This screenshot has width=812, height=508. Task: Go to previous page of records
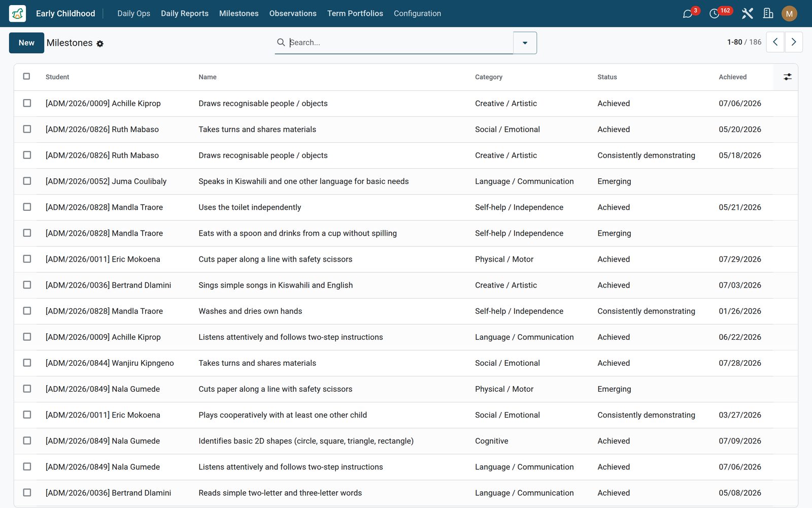point(775,42)
